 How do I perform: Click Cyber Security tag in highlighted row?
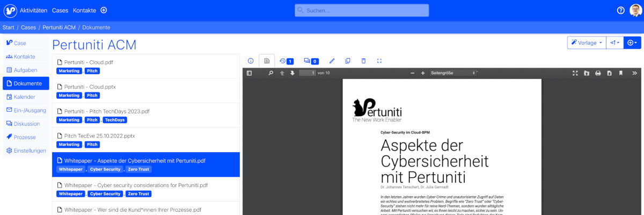[x=105, y=169]
